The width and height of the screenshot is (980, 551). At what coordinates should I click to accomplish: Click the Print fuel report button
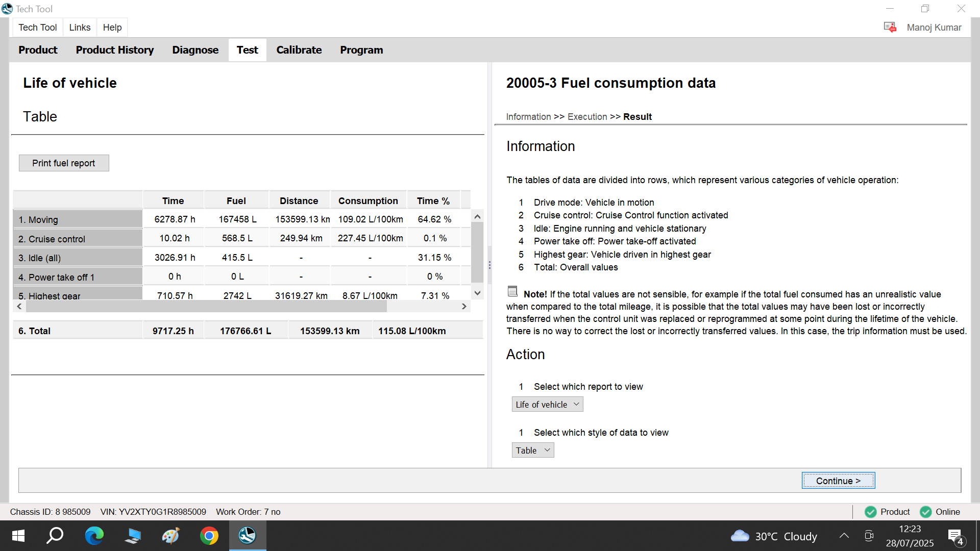pyautogui.click(x=64, y=163)
